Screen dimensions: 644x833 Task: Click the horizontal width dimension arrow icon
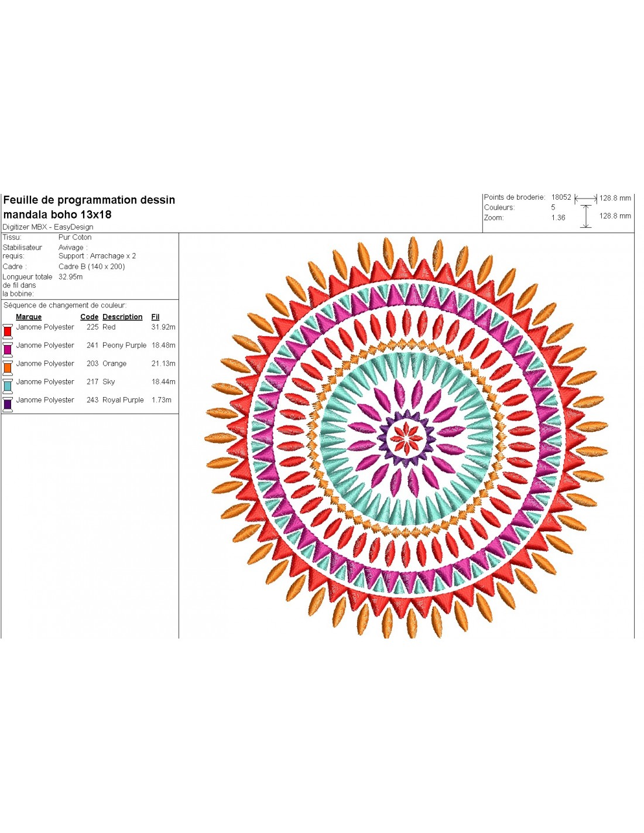pos(585,199)
